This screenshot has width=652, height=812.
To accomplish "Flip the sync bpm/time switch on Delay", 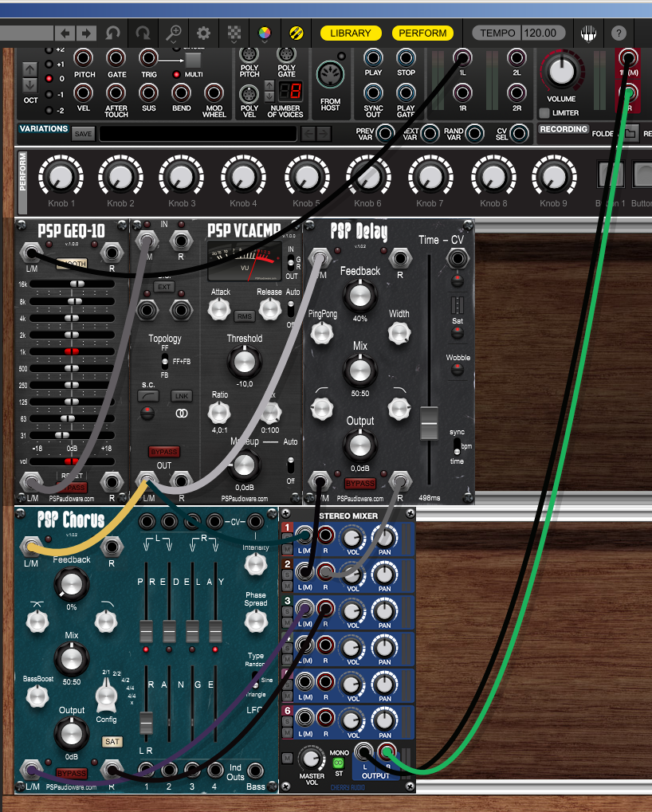I will click(x=457, y=446).
